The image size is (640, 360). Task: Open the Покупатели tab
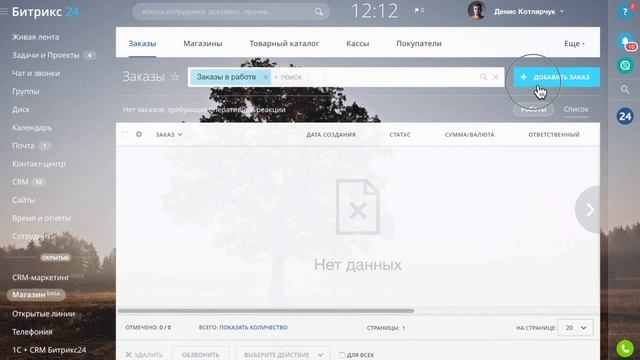pos(419,43)
